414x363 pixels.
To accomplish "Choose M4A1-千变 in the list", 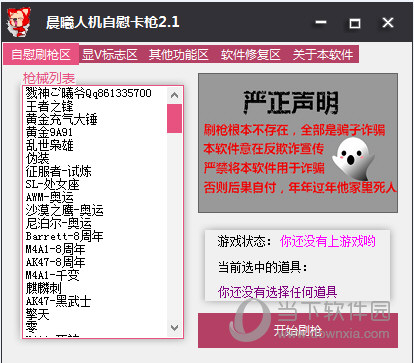I will (x=52, y=275).
